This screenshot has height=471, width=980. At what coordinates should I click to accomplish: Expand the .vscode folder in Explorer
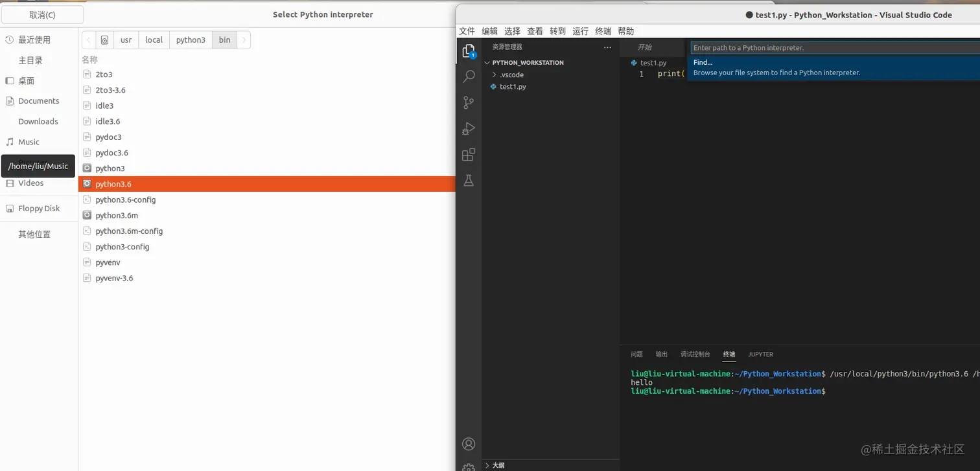pos(550,75)
